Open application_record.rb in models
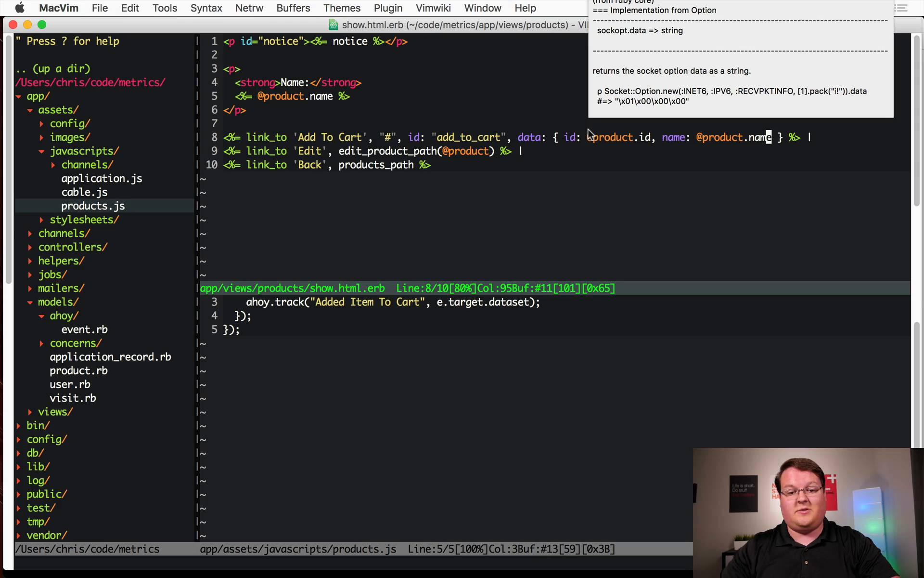924x578 pixels. (x=110, y=357)
